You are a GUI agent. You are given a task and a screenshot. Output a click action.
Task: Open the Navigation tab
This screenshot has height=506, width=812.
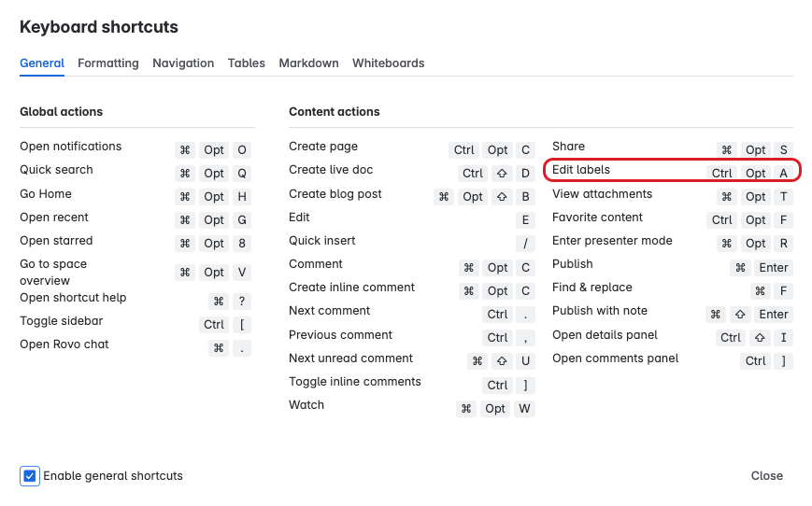(183, 63)
